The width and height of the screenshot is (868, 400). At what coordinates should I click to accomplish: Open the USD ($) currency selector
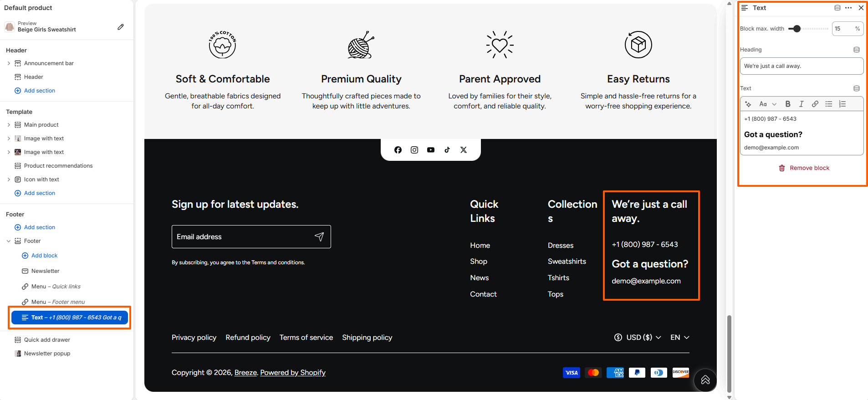[638, 338]
